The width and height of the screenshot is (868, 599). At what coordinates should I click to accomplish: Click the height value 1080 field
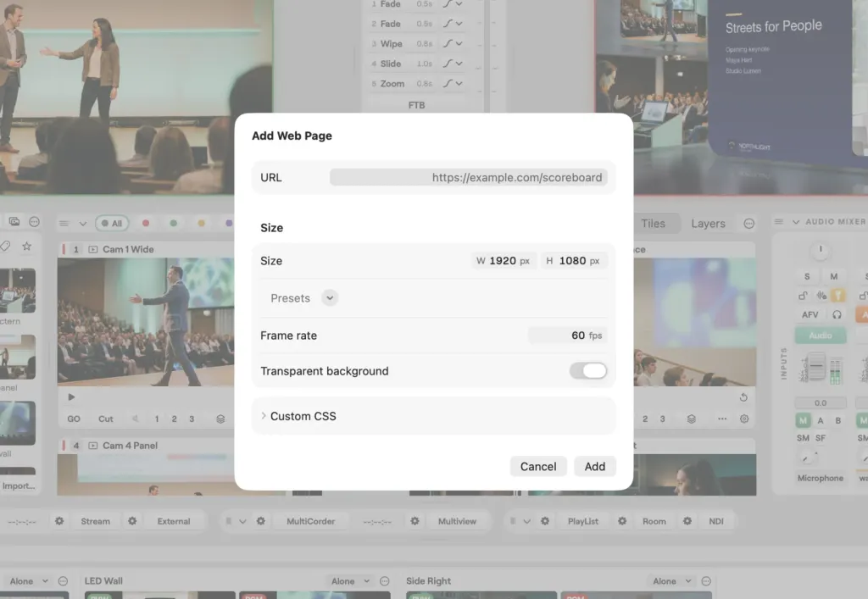[x=574, y=260]
